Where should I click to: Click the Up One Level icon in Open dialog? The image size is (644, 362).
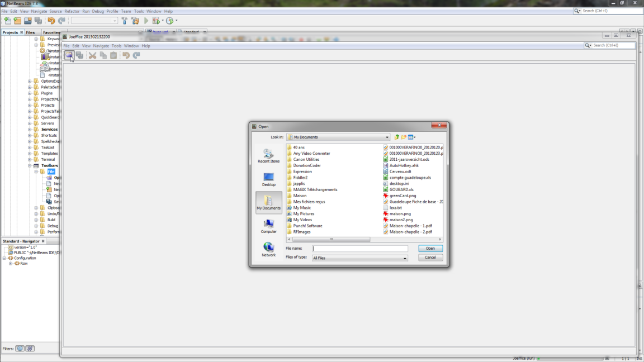(x=396, y=137)
